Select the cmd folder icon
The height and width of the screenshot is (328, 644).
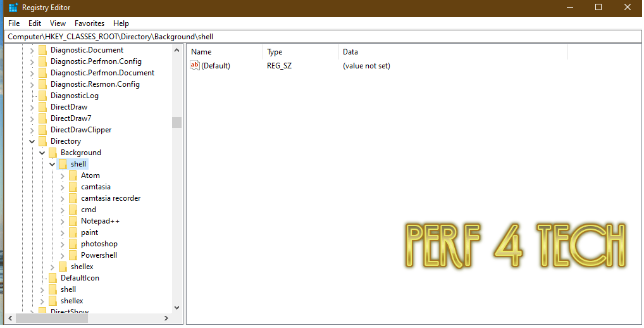(73, 210)
